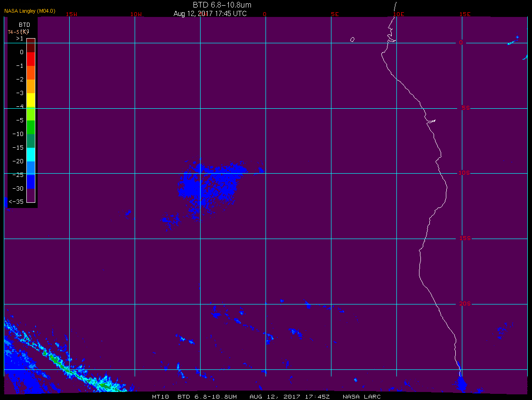Pick the dark maroon legend swatch
The height and width of the screenshot is (400, 532).
coord(31,46)
